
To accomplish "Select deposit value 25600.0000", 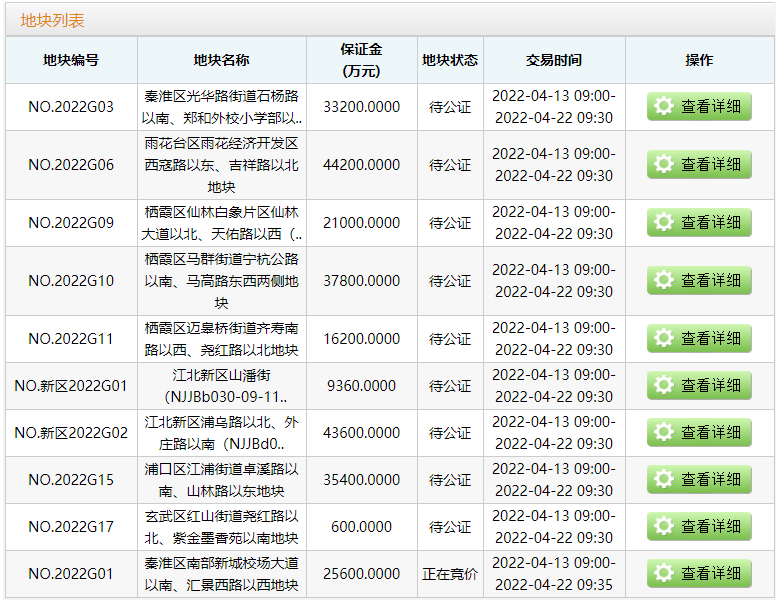I will pyautogui.click(x=361, y=574).
